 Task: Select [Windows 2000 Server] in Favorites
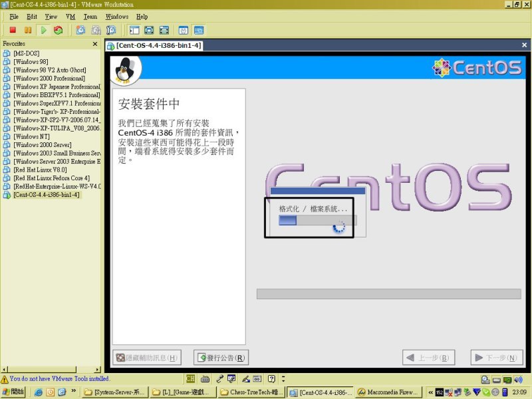42,145
